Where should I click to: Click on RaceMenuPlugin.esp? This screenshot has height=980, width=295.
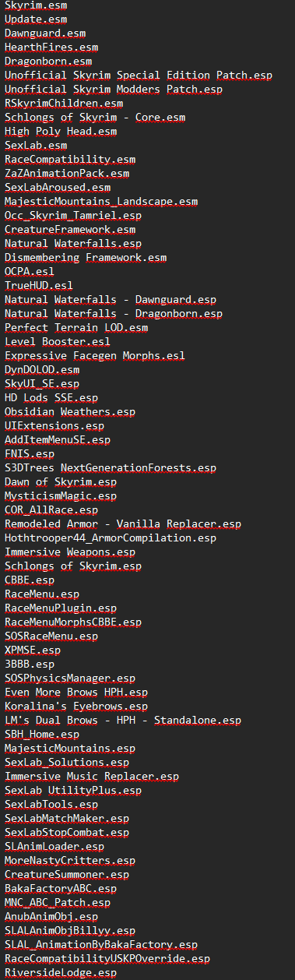tap(61, 608)
